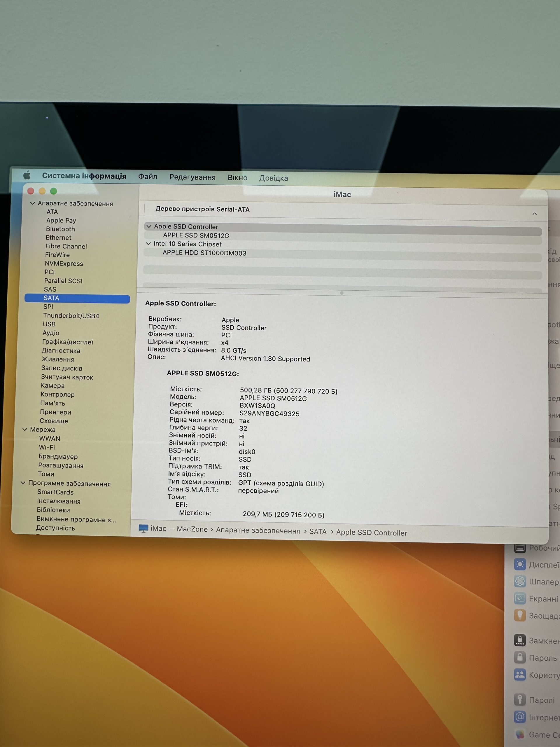560x747 pixels.
Task: Select Доступність in the sidebar
Action: [55, 528]
